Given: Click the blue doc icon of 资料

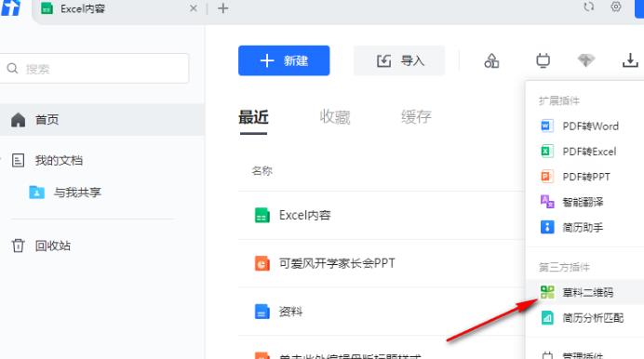Looking at the screenshot, I should point(262,312).
